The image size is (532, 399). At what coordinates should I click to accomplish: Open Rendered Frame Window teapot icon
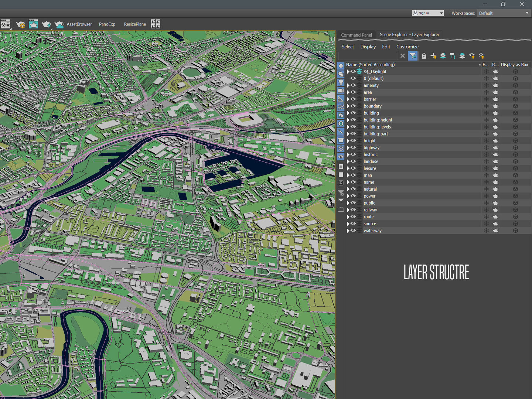tap(33, 24)
